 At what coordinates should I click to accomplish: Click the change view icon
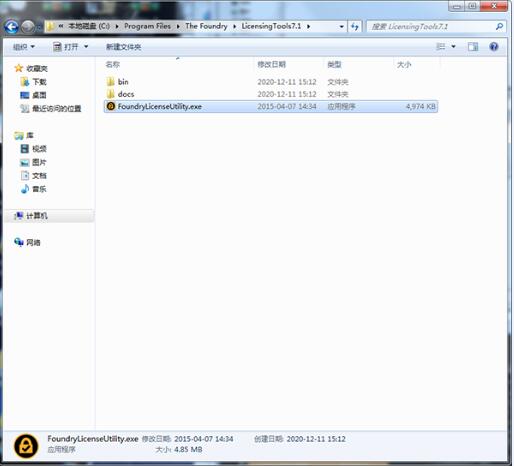click(441, 47)
